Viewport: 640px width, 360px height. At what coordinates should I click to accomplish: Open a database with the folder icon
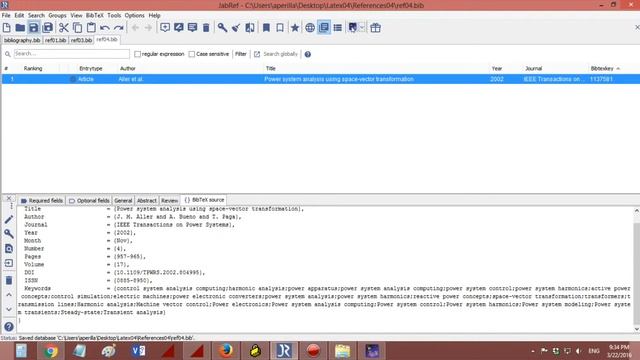(x=20, y=28)
